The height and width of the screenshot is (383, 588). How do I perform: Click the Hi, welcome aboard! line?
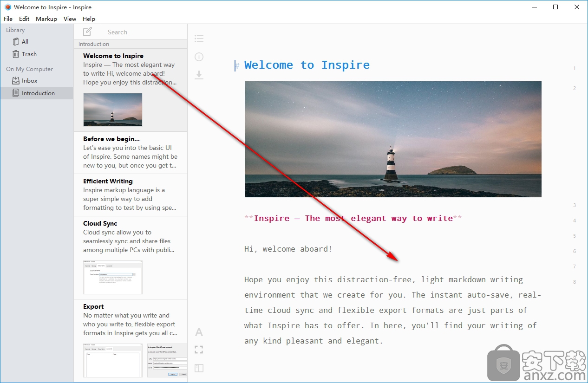click(288, 249)
